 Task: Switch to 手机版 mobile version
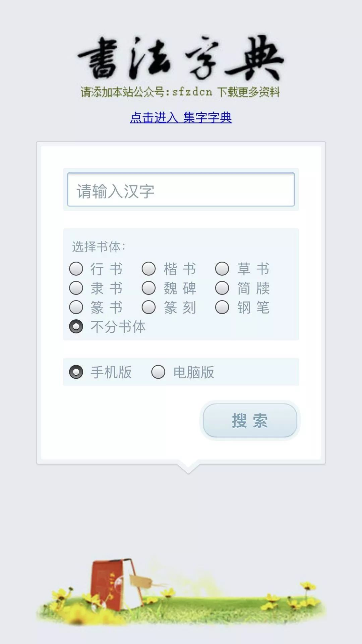(76, 372)
